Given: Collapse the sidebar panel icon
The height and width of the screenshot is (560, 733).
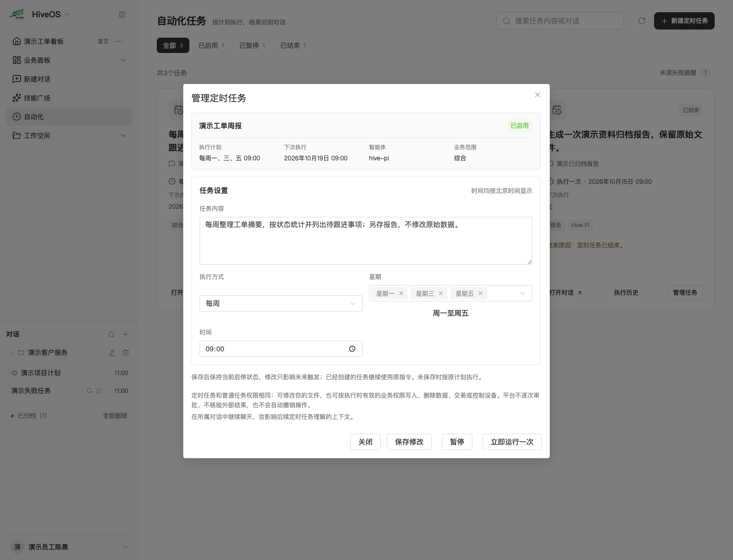Looking at the screenshot, I should pyautogui.click(x=122, y=15).
